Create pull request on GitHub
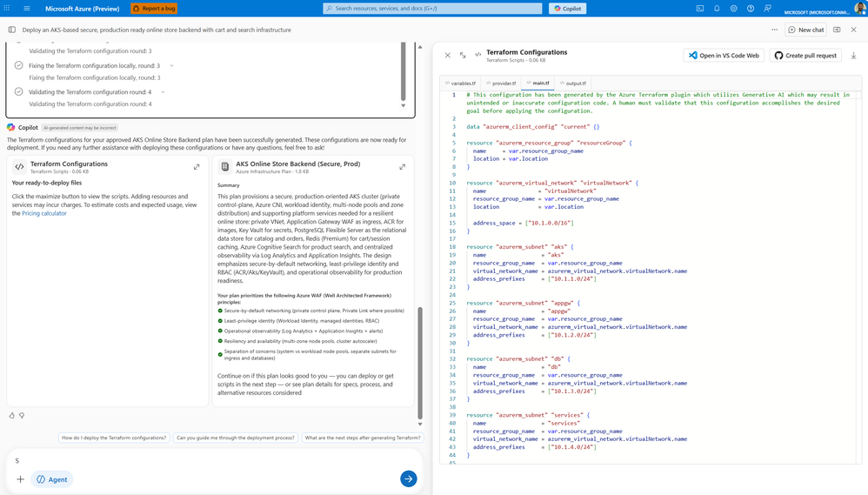The width and height of the screenshot is (868, 495). (x=805, y=56)
